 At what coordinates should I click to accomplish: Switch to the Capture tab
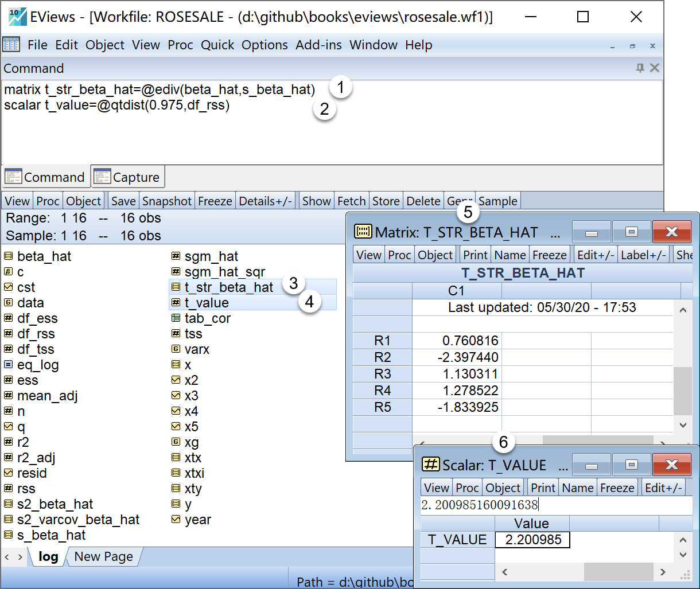click(128, 177)
